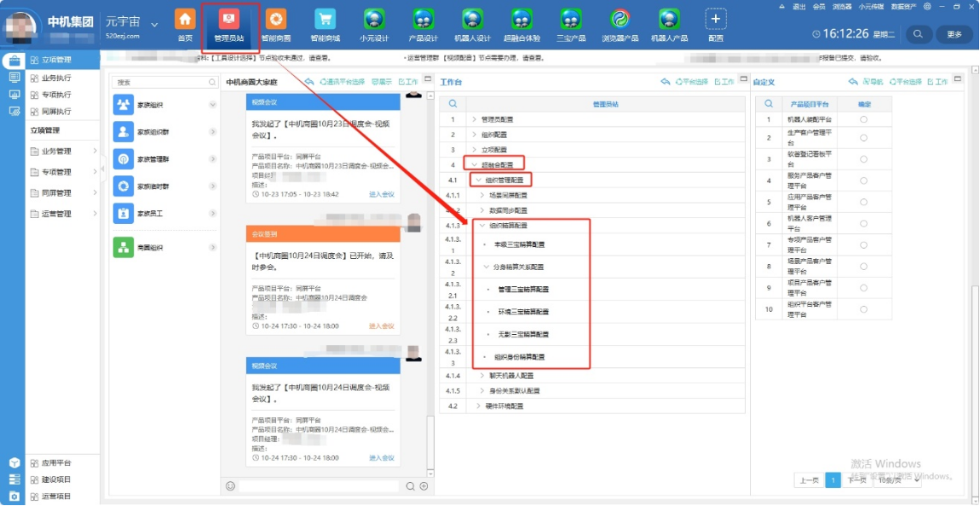Expand the 立项配置 tree row
980x506 pixels.
click(x=474, y=150)
